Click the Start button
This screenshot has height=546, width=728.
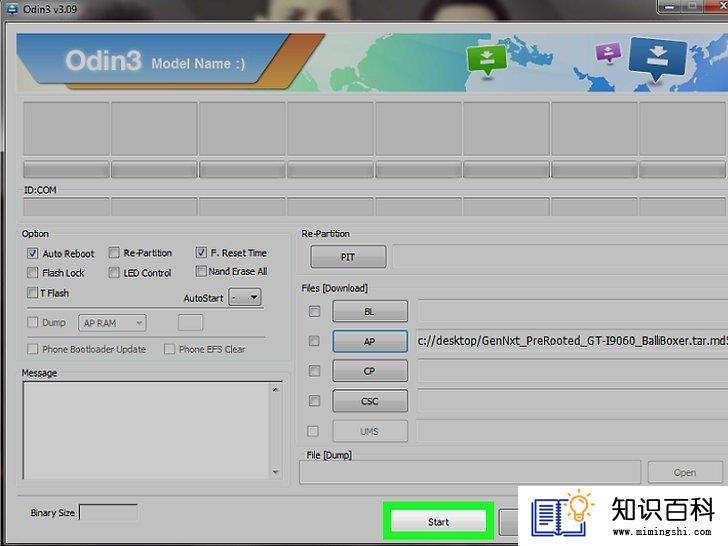(x=438, y=522)
